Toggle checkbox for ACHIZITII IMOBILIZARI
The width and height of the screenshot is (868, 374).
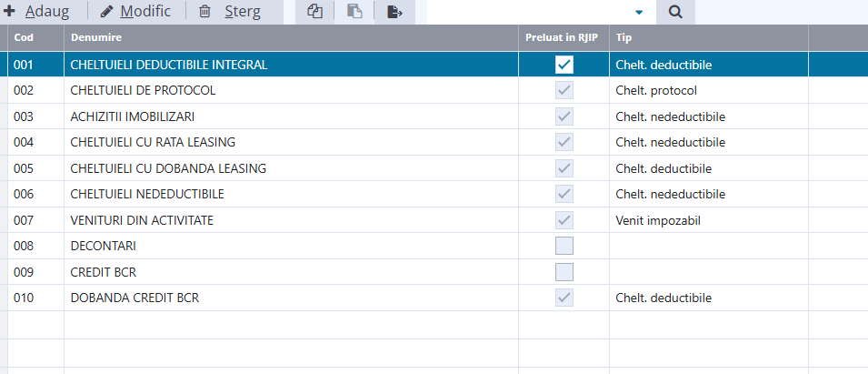(564, 116)
